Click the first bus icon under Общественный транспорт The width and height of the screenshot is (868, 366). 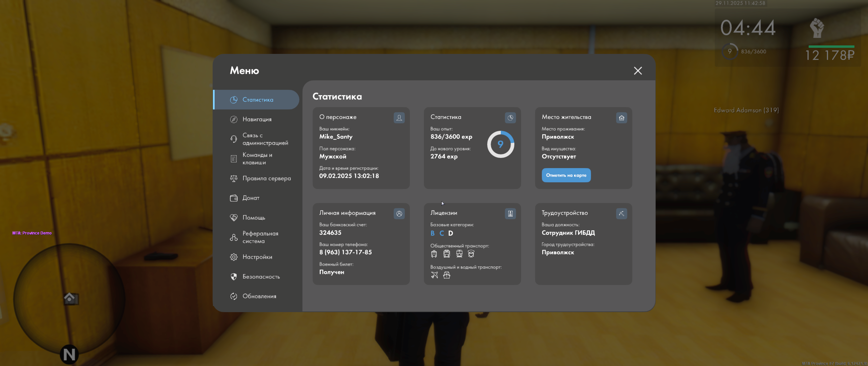(x=434, y=254)
